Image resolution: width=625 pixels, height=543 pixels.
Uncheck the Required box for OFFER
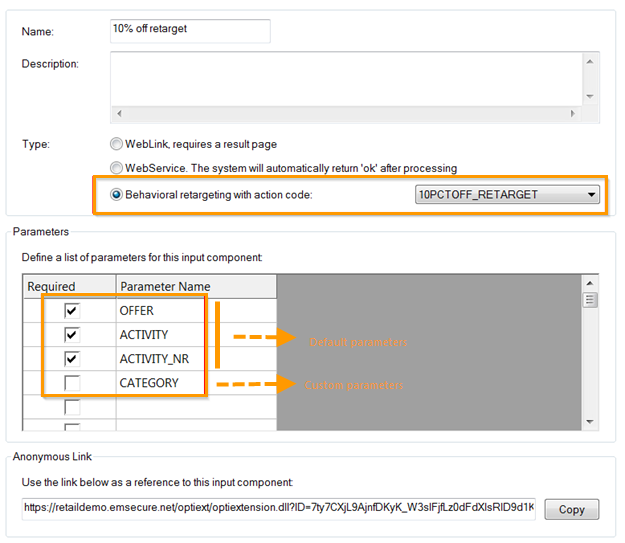71,311
